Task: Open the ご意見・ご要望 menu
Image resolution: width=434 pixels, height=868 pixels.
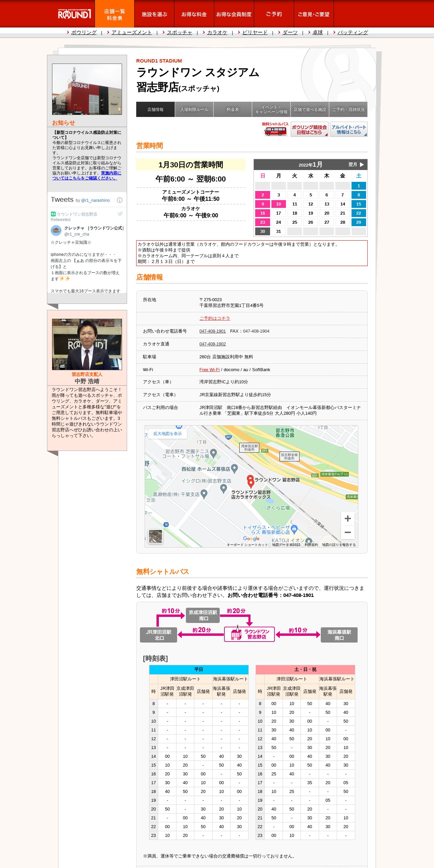Action: click(314, 14)
